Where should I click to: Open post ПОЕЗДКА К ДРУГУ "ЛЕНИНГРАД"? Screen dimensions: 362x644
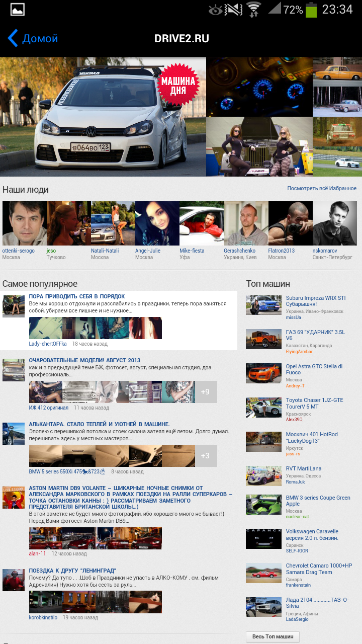(x=72, y=571)
